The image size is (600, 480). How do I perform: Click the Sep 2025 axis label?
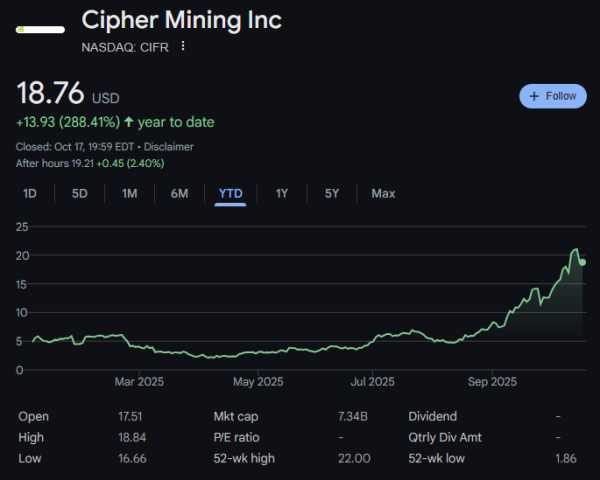point(492,381)
